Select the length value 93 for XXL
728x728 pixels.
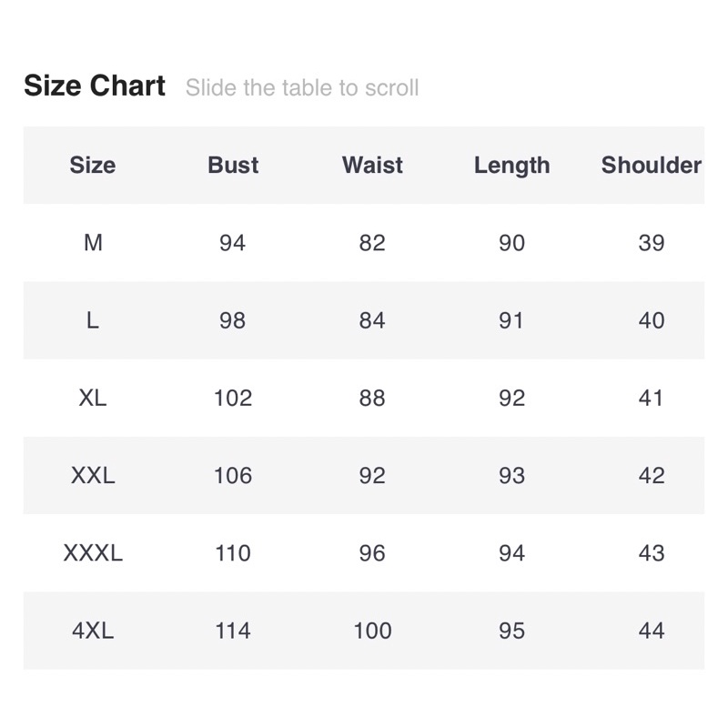click(x=511, y=475)
